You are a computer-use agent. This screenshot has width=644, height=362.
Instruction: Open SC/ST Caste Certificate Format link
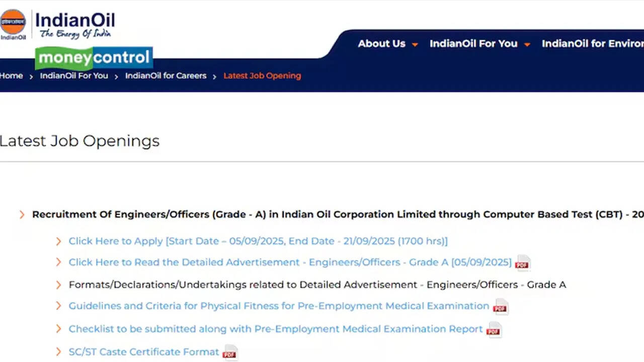144,352
